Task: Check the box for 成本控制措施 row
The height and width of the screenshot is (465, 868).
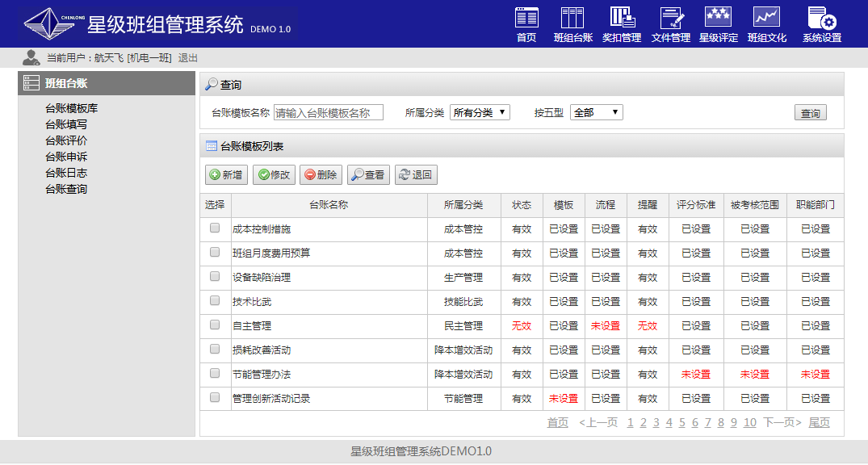Action: [215, 228]
